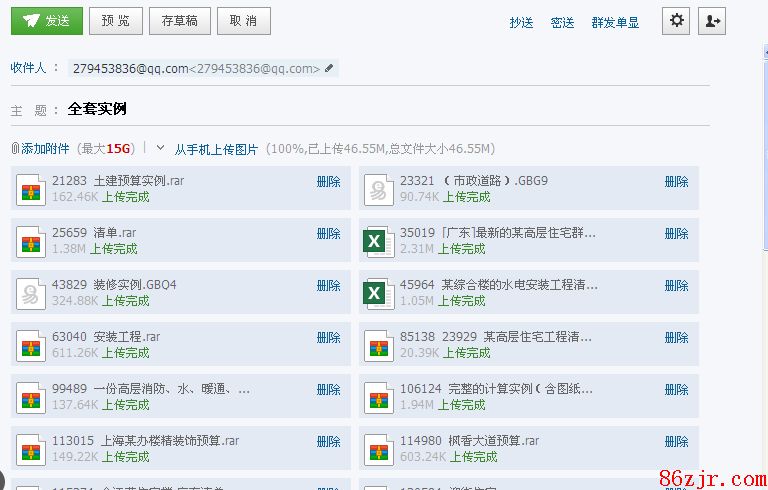768x490 pixels.
Task: Click Excel icon for 某综合楼的水电安装工程 file
Action: click(x=375, y=293)
